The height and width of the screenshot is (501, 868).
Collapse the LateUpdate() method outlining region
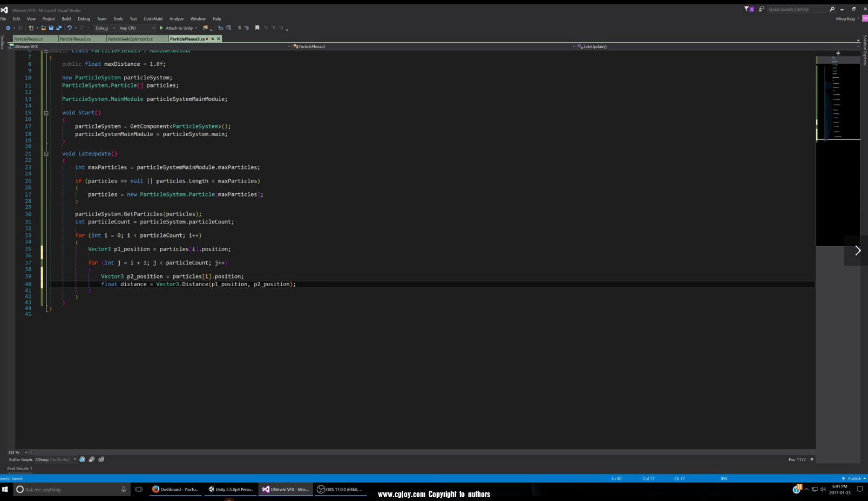(46, 154)
